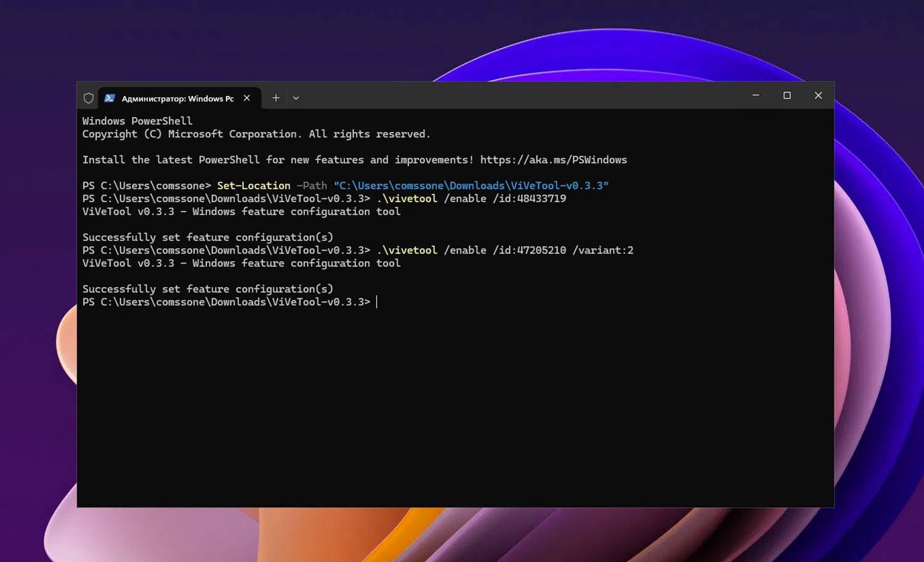Click the /variant:2 argument
924x562 pixels.
603,250
